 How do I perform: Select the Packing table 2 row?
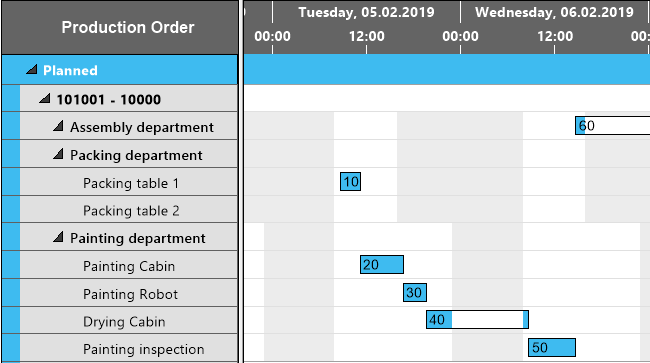[x=129, y=210]
